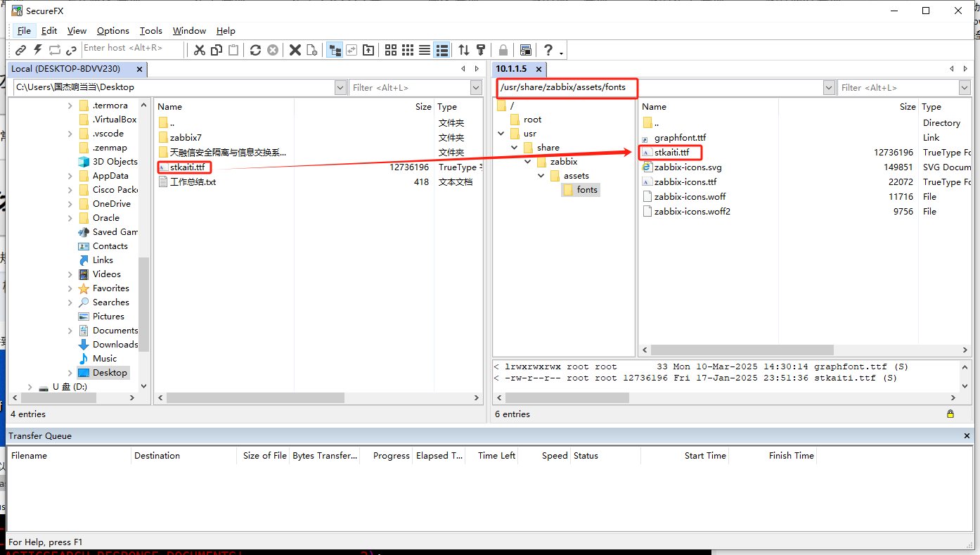This screenshot has width=980, height=555.
Task: Click the Refresh toolbar icon
Action: 256,50
